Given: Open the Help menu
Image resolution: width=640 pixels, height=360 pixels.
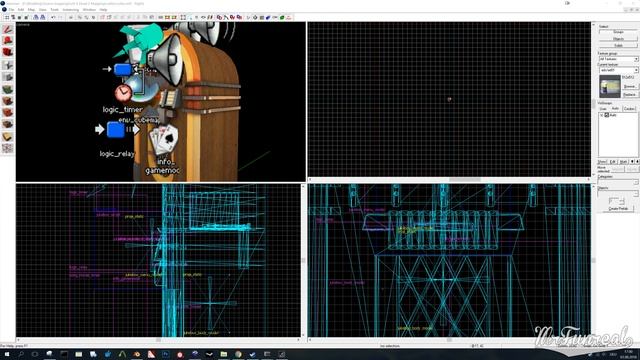Looking at the screenshot, I should point(104,9).
